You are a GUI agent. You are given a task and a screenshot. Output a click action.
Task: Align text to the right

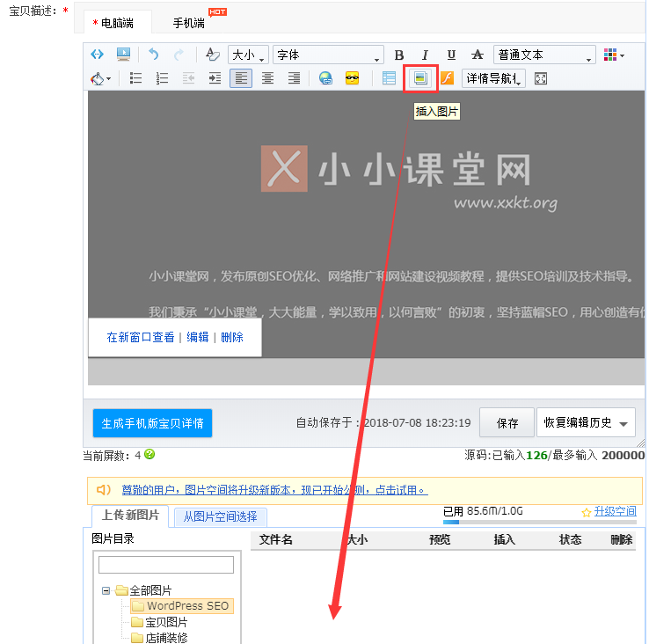(294, 77)
